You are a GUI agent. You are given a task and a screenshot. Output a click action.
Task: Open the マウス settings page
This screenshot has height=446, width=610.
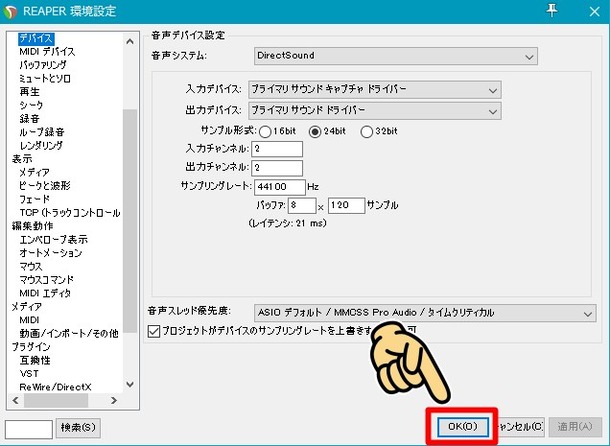[31, 267]
